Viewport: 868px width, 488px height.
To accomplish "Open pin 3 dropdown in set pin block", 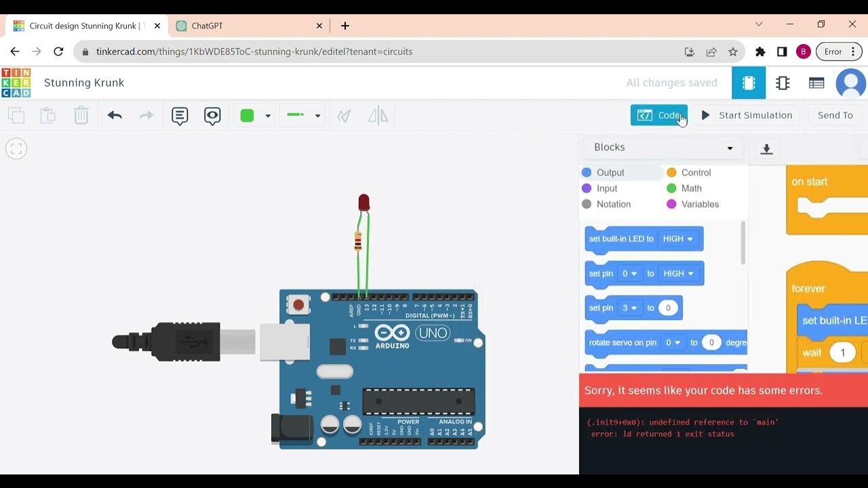I will coord(631,308).
